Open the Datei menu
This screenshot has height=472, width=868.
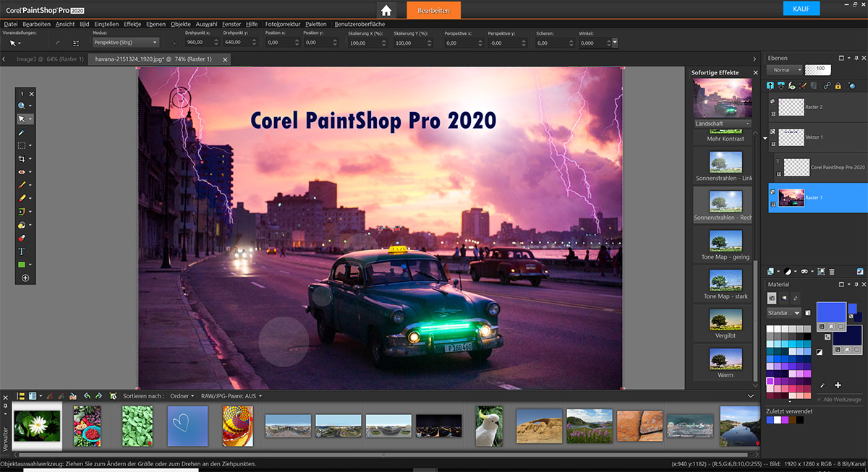[x=10, y=24]
